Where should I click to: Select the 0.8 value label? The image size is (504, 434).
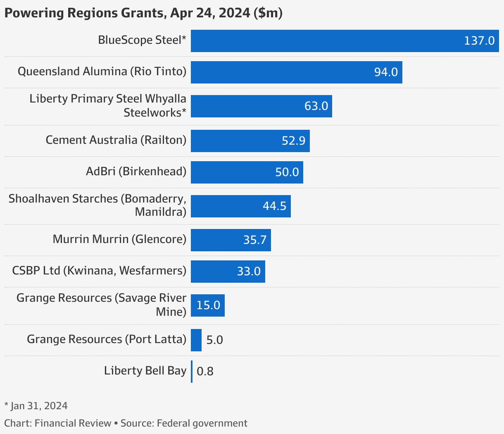[205, 372]
